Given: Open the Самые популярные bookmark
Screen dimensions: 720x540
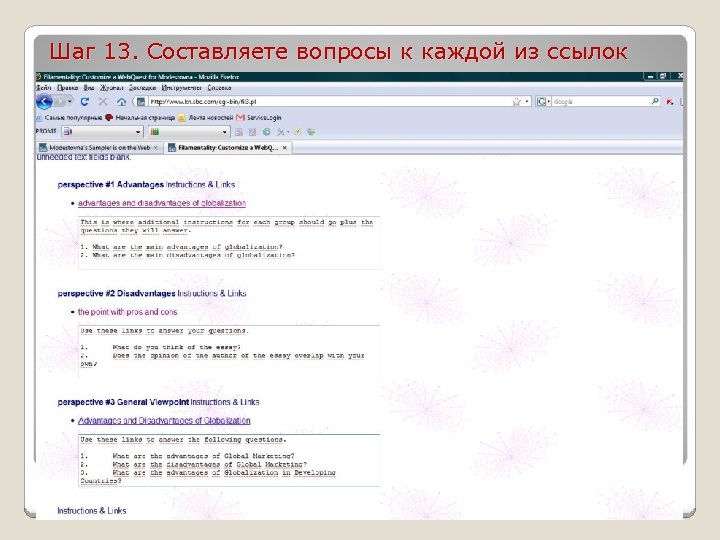Looking at the screenshot, I should tap(69, 118).
